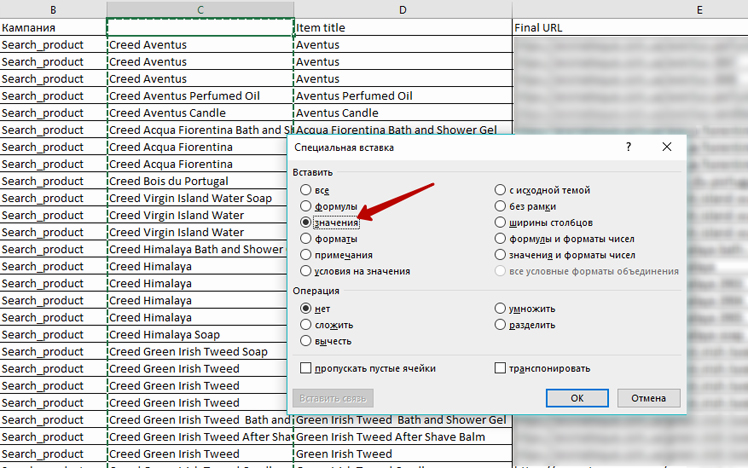This screenshot has width=748, height=468.
Task: Select the "без рамки" option
Action: (500, 206)
